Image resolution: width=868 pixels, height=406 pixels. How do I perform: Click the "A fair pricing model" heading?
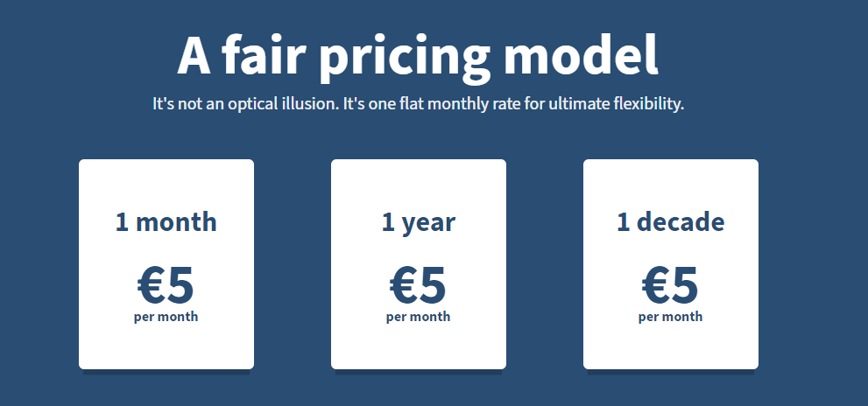click(x=418, y=56)
